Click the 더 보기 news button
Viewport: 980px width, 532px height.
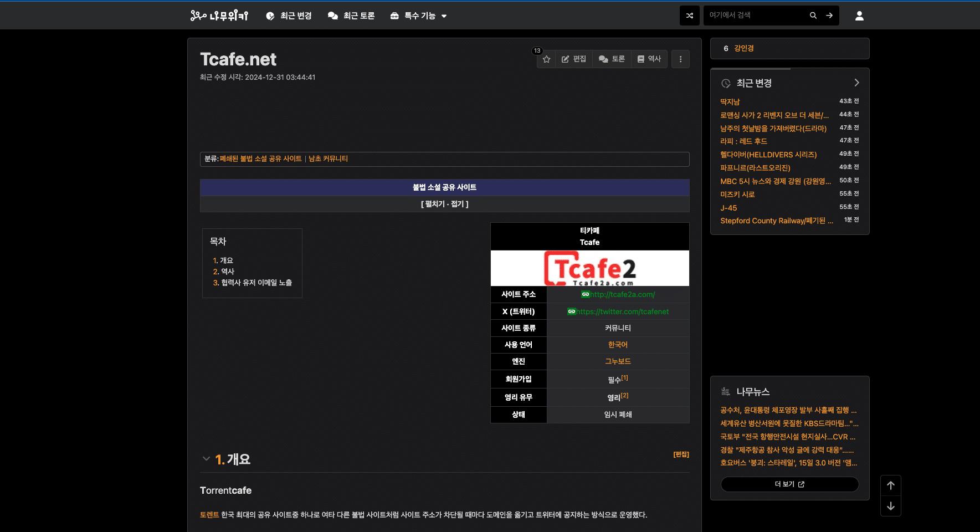(x=789, y=484)
